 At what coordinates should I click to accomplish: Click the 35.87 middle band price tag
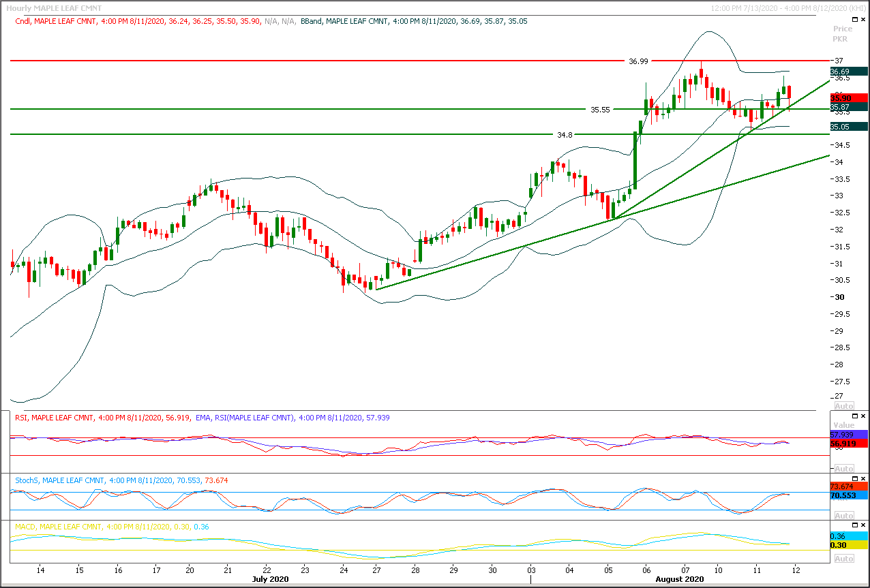848,107
